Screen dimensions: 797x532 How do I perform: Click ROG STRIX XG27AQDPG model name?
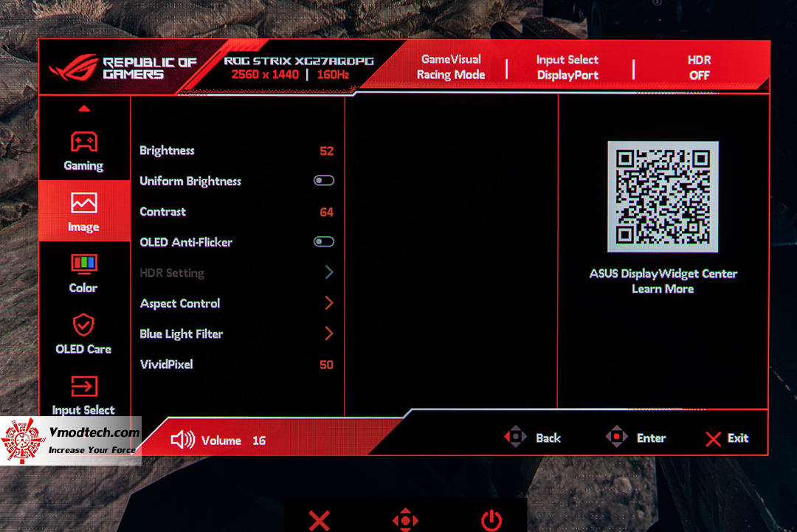299,61
